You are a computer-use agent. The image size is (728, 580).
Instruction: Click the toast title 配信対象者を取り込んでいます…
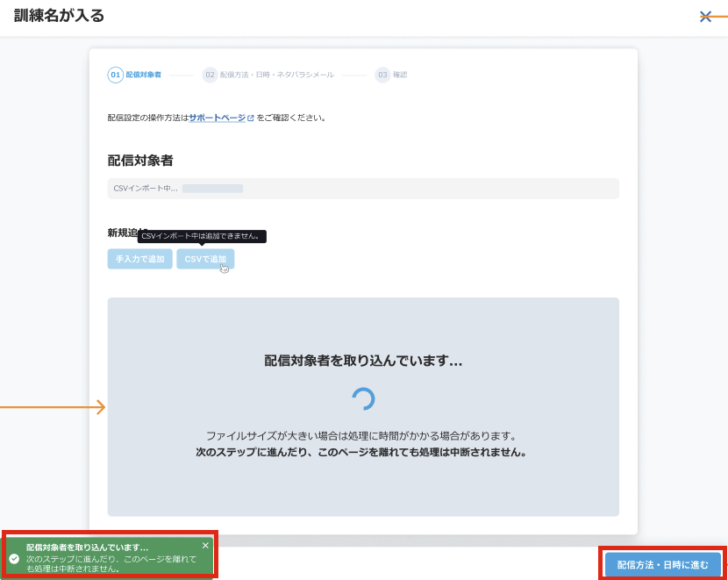(x=88, y=548)
